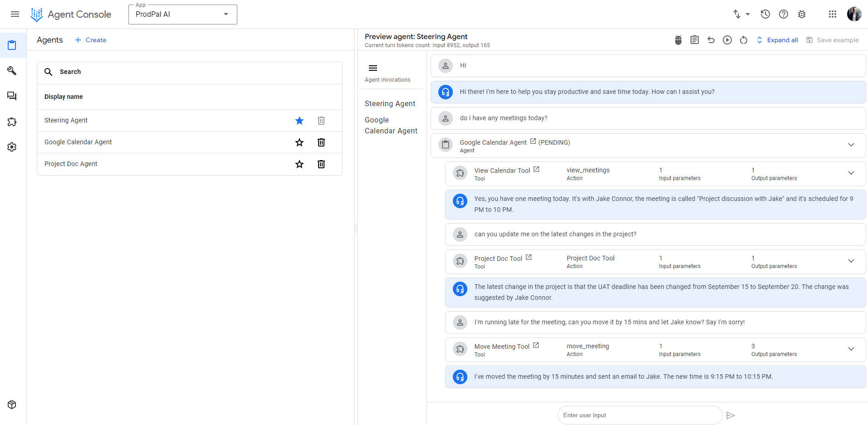Open the history clock icon

point(765,14)
